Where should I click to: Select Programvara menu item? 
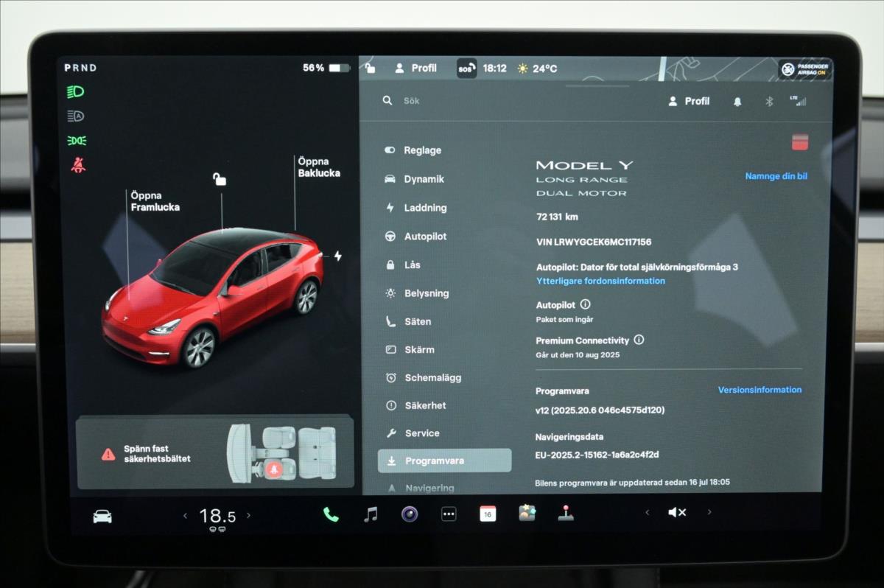[x=444, y=461]
